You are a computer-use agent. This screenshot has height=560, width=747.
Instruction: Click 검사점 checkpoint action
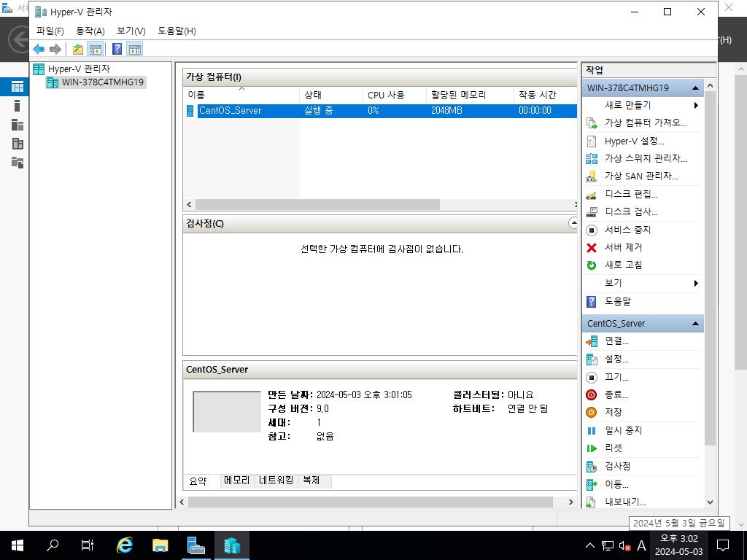point(617,466)
